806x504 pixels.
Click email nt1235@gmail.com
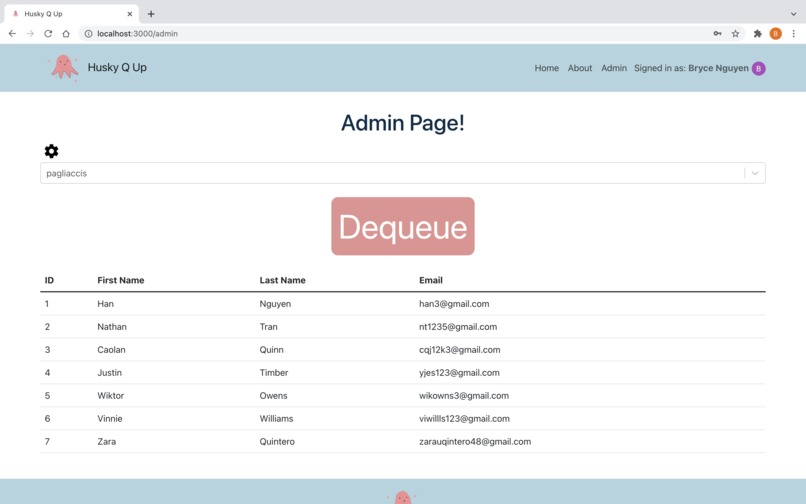pyautogui.click(x=458, y=327)
